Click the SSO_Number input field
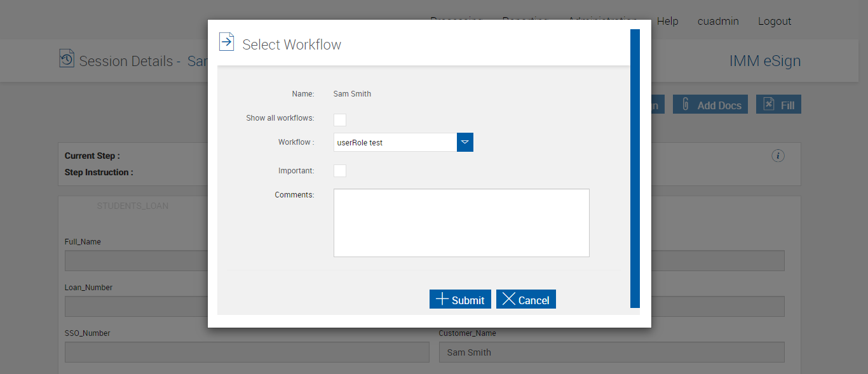 (247, 352)
